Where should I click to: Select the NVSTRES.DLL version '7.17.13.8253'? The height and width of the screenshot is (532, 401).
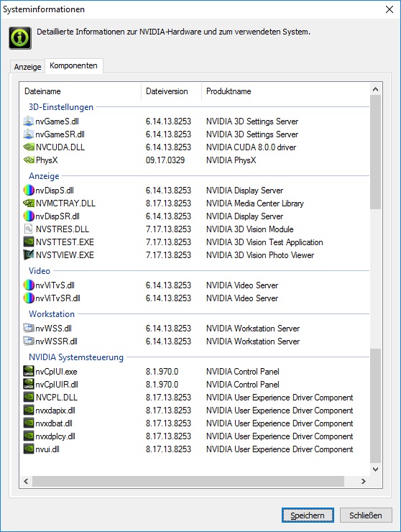168,229
